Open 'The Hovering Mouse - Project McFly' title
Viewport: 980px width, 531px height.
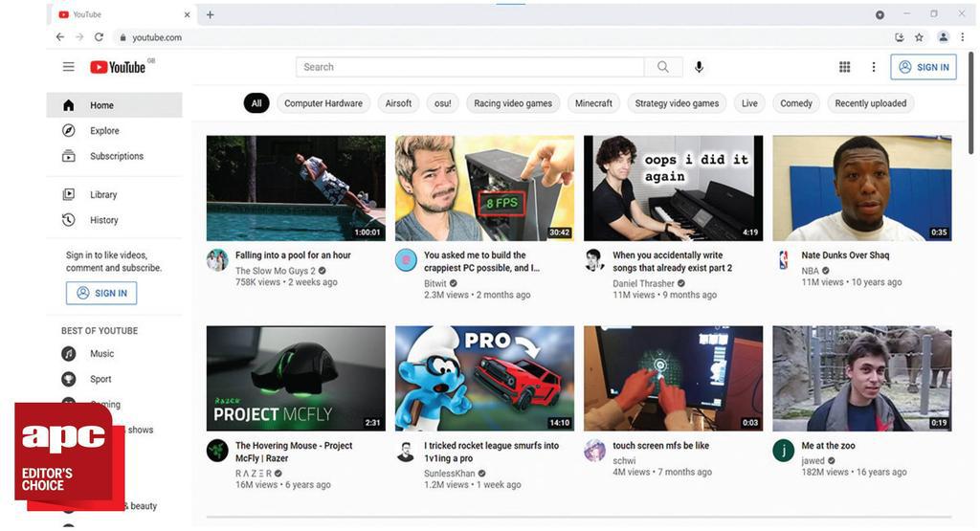tap(294, 452)
